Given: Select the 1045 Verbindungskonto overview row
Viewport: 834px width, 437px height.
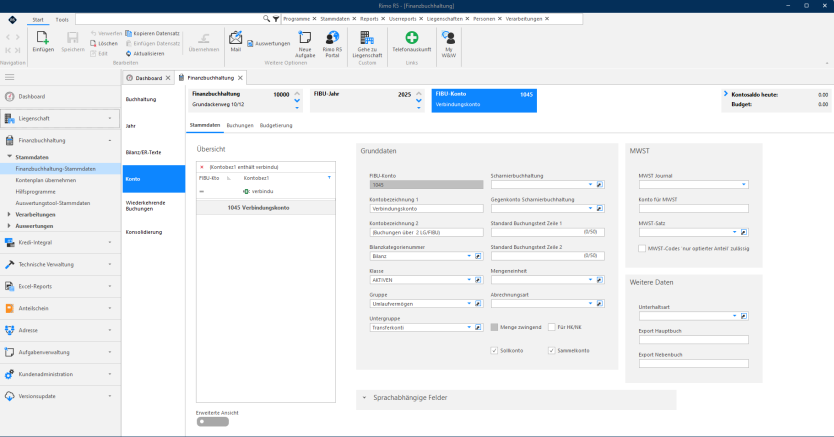Looking at the screenshot, I should (265, 208).
